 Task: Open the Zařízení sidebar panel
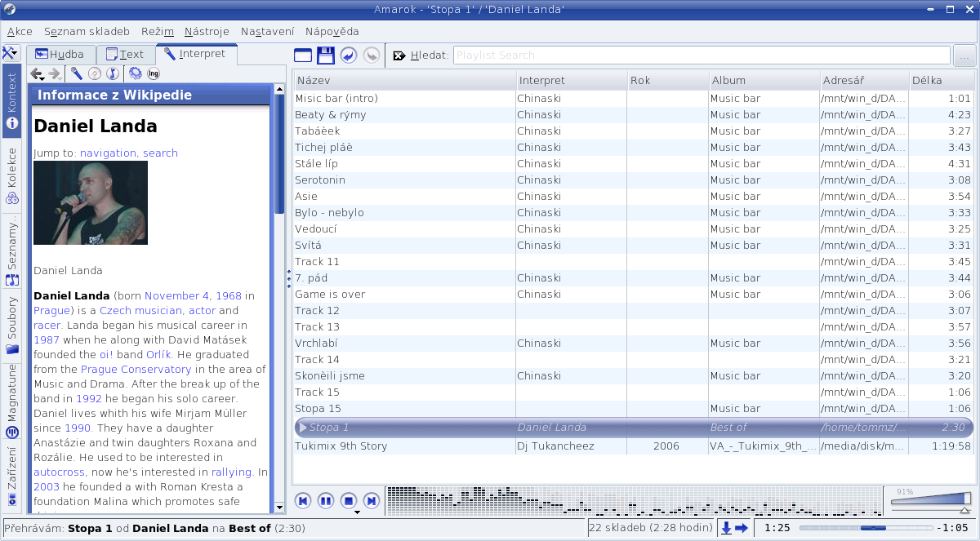pos(11,475)
